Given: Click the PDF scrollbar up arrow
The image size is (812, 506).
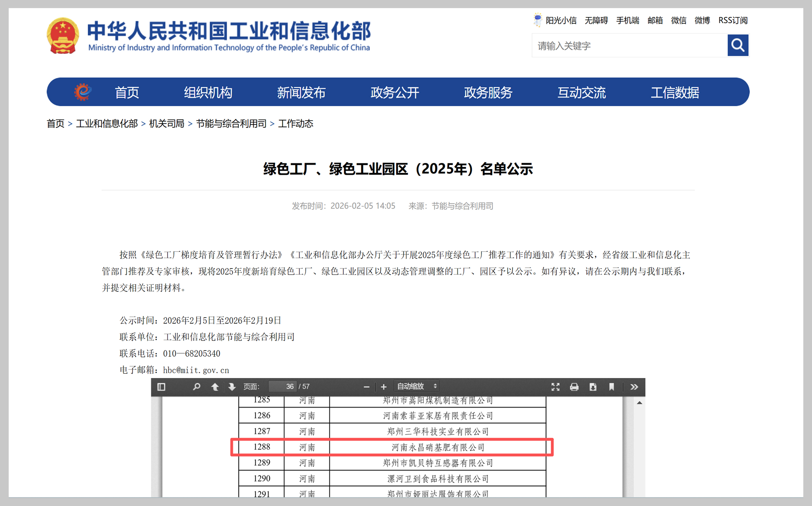Looking at the screenshot, I should point(639,403).
